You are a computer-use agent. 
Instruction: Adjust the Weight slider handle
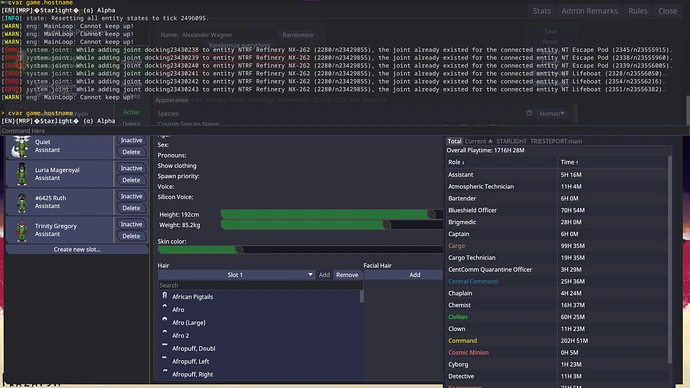(x=386, y=225)
